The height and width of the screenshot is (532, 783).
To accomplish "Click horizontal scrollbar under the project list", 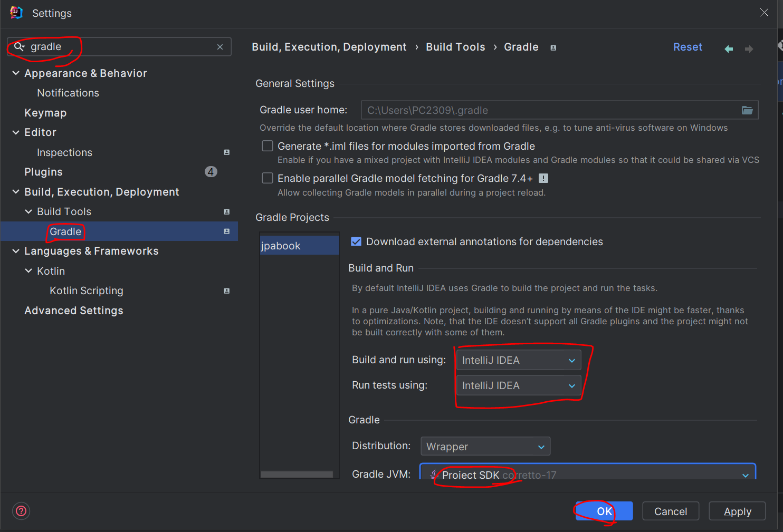I will [x=297, y=475].
